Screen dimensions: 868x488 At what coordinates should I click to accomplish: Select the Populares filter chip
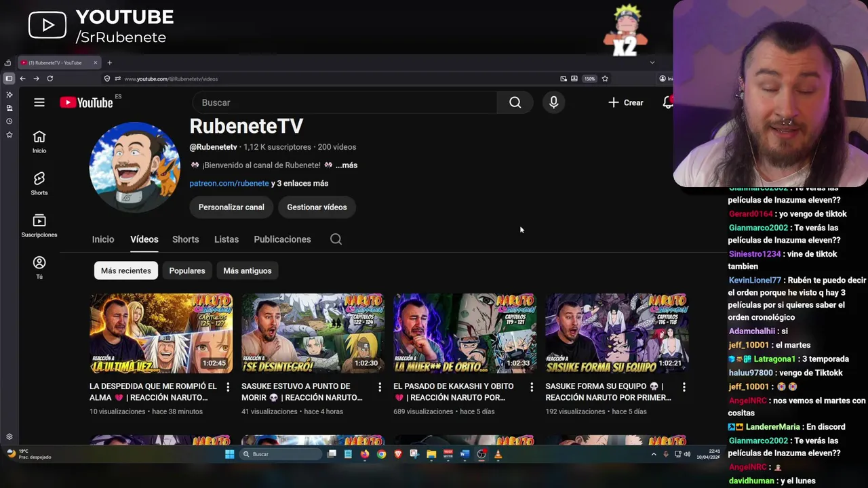pyautogui.click(x=187, y=271)
